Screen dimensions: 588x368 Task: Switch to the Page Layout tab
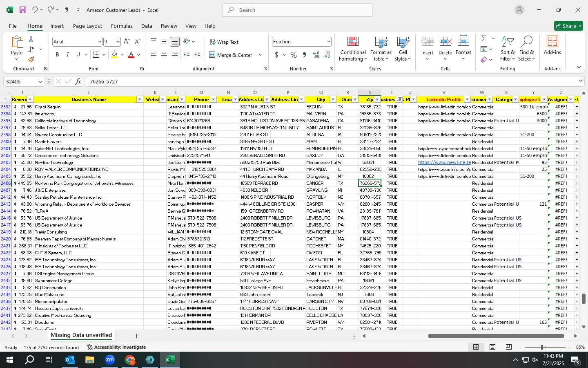click(87, 26)
